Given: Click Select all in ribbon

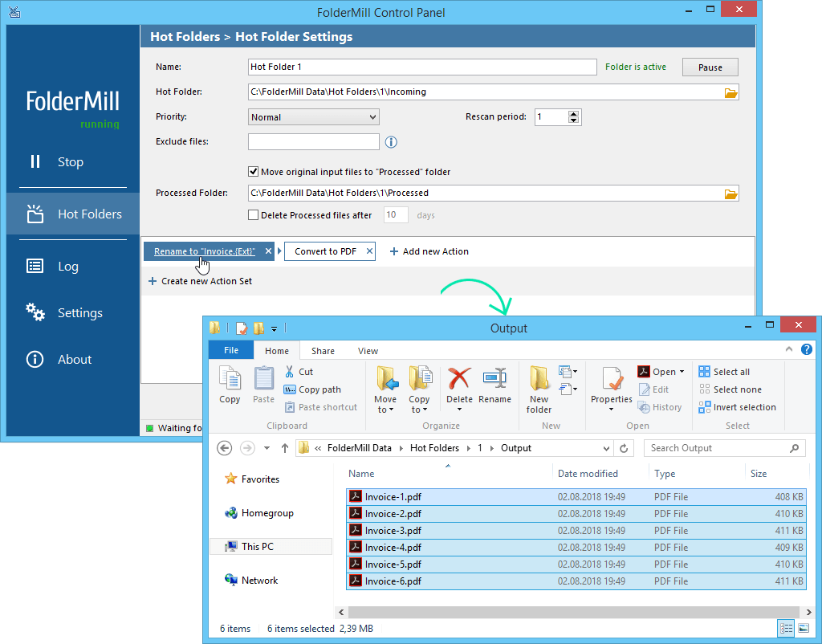Looking at the screenshot, I should pyautogui.click(x=724, y=372).
